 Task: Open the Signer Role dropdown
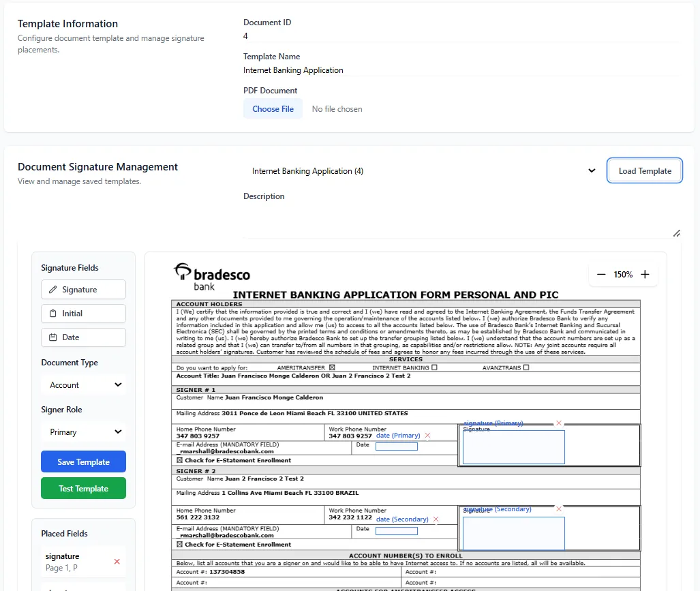point(83,431)
